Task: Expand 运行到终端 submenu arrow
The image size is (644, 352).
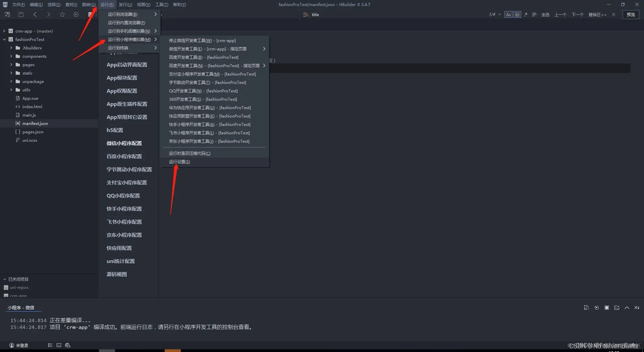Action: 155,48
